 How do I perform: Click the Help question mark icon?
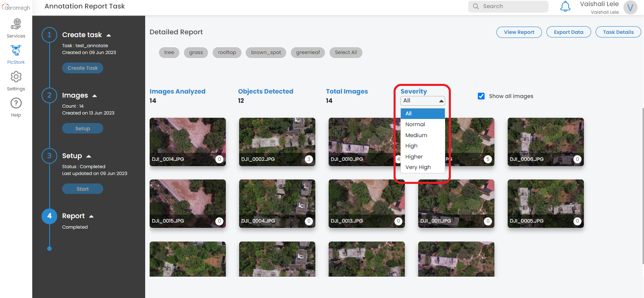click(x=16, y=104)
